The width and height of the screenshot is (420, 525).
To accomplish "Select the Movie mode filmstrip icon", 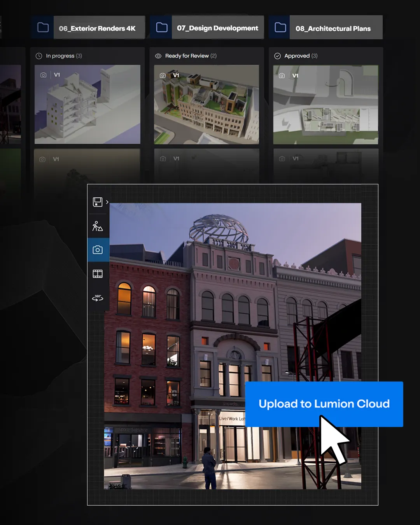I will 98,273.
